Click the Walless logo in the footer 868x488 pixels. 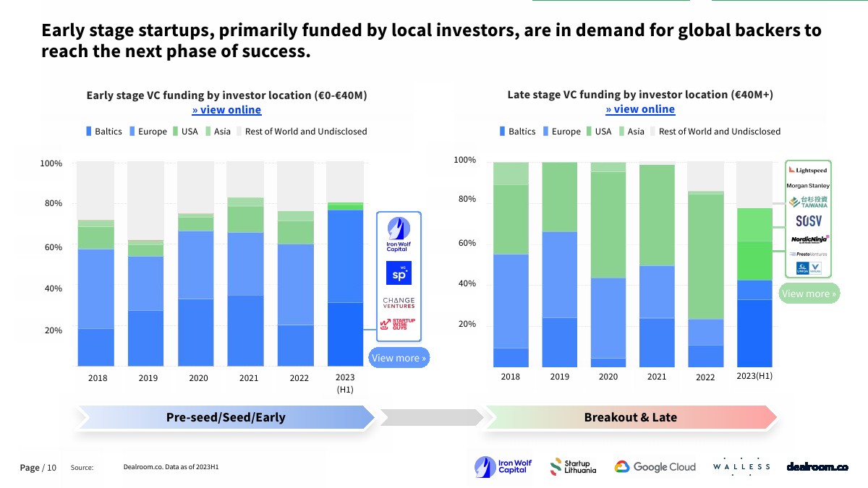click(741, 467)
